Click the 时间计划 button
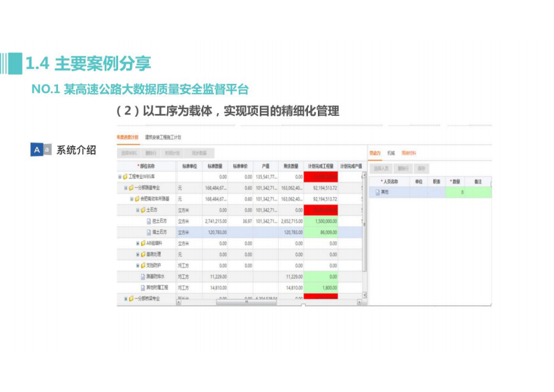The height and width of the screenshot is (392, 554). point(173,153)
